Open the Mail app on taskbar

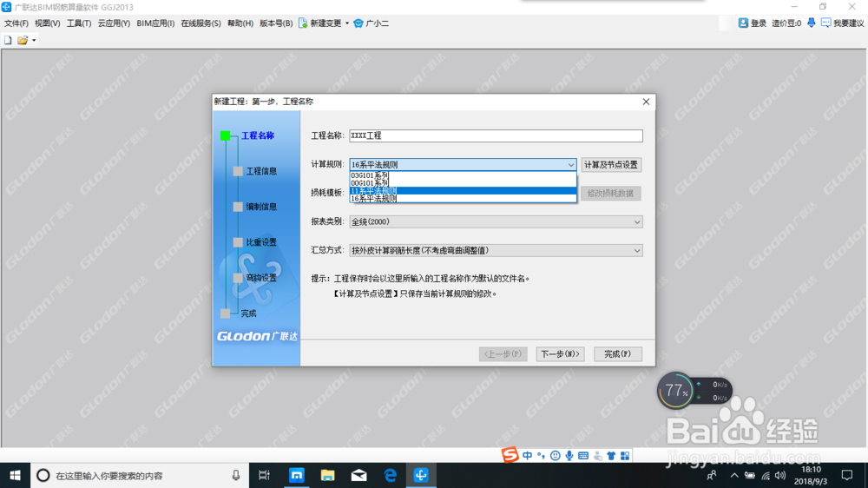(x=358, y=475)
